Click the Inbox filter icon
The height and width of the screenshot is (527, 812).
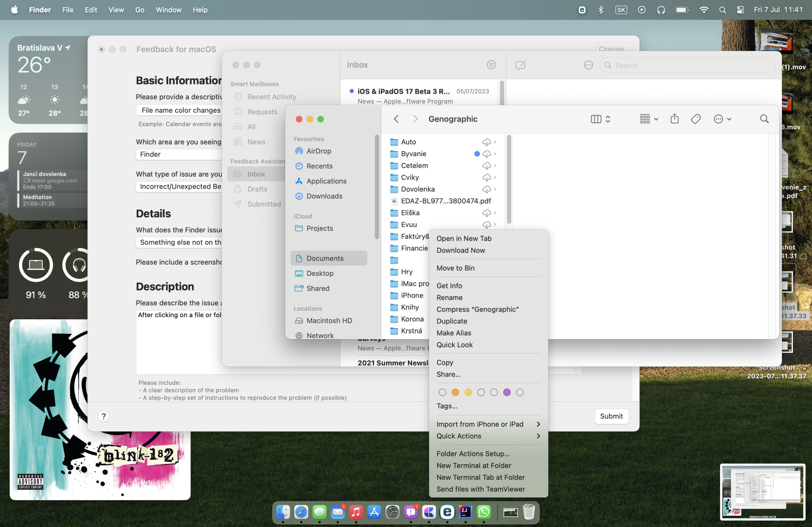pyautogui.click(x=491, y=65)
